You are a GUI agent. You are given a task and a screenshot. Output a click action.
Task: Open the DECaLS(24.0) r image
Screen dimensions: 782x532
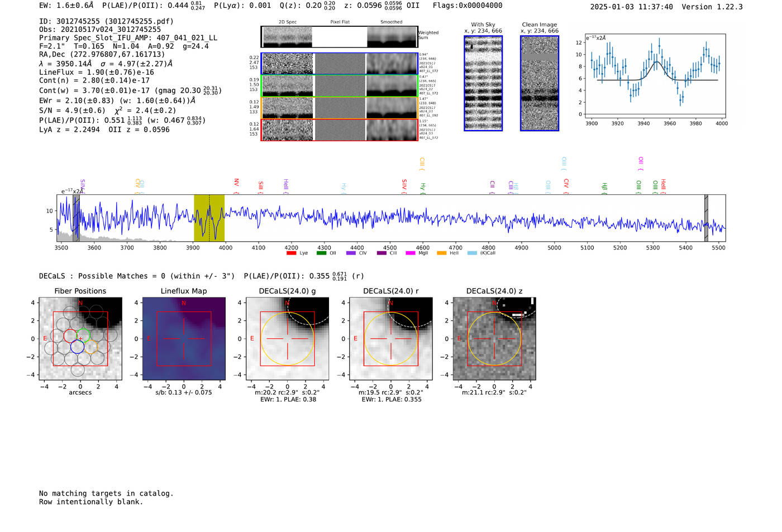point(391,338)
